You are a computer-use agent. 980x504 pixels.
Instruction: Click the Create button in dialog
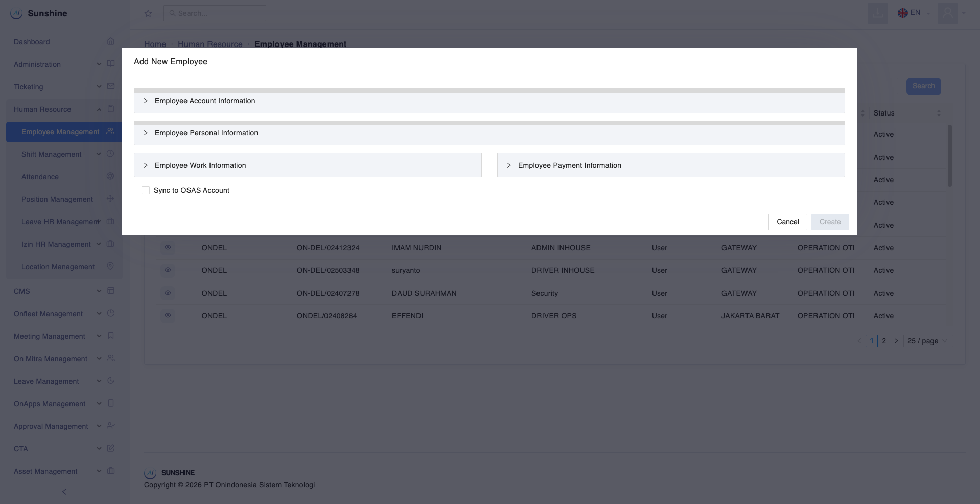pos(830,222)
